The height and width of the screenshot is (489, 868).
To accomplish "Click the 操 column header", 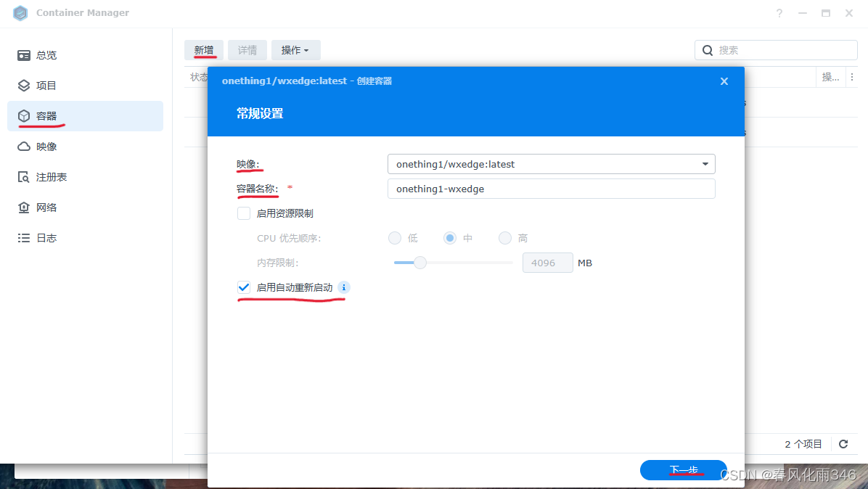I will pyautogui.click(x=830, y=78).
